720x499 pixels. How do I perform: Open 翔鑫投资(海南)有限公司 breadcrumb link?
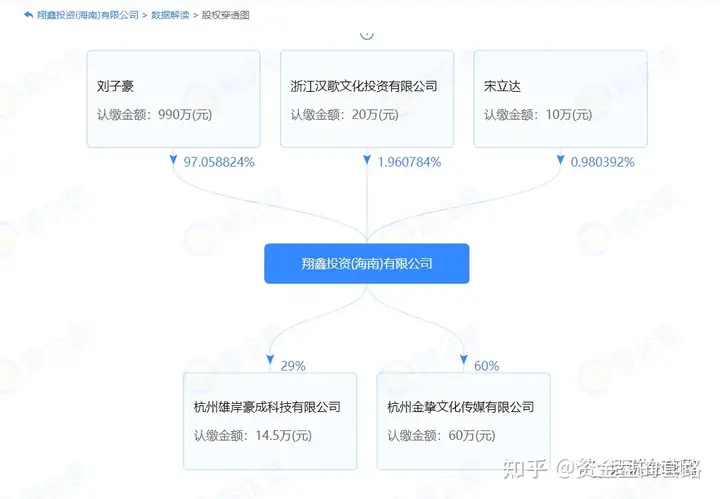[88, 15]
